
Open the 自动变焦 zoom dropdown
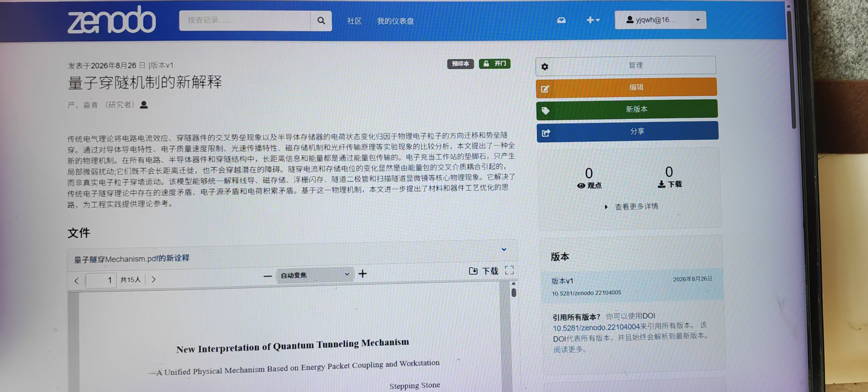point(315,275)
